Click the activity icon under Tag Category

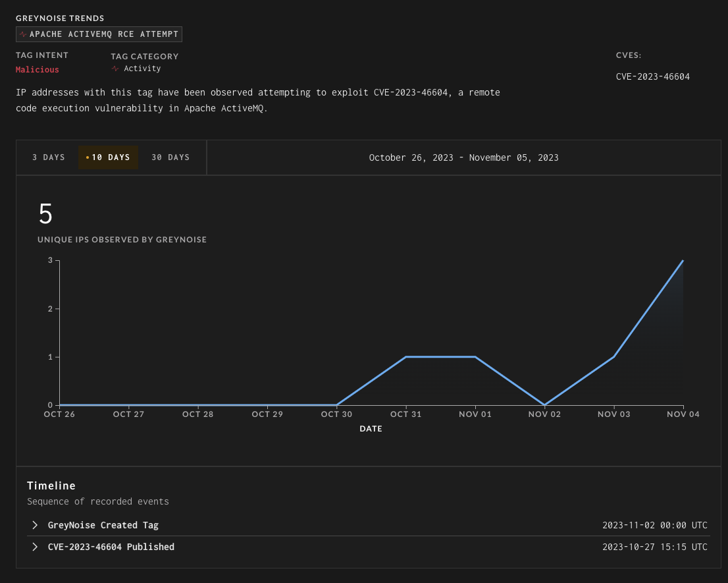pos(116,69)
